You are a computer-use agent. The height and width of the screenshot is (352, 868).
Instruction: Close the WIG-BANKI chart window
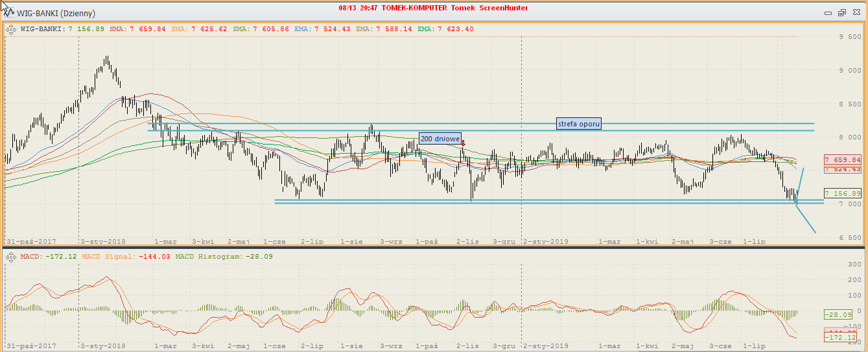[856, 12]
